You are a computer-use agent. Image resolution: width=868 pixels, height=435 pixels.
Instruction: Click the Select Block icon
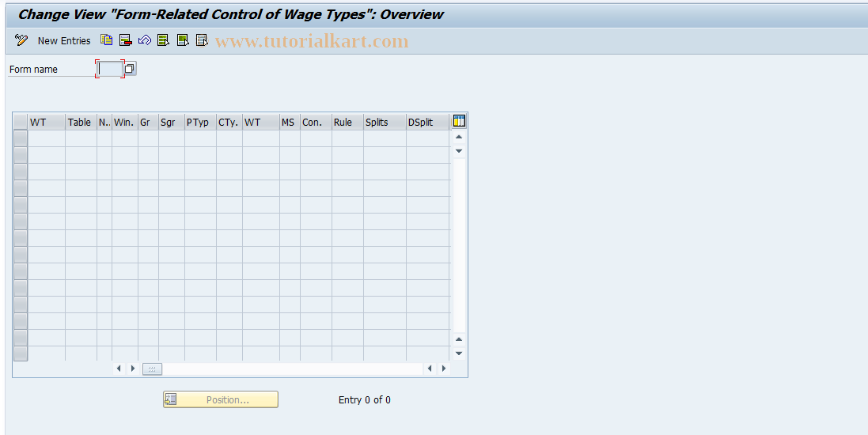point(183,40)
